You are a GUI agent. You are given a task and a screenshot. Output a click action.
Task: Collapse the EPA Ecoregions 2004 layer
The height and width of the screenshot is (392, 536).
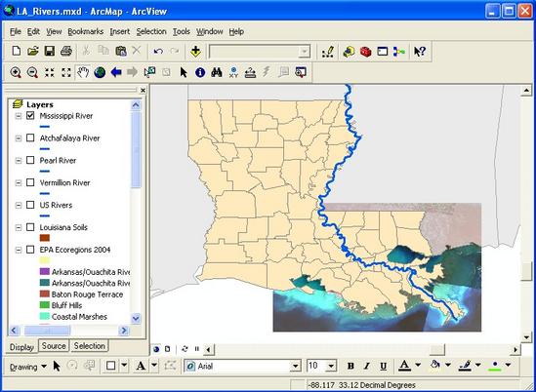pos(19,250)
